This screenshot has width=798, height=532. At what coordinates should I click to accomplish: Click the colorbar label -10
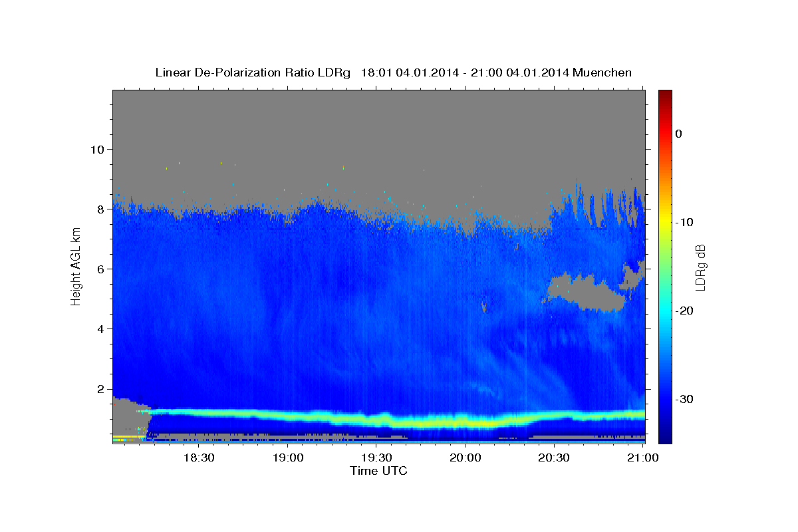coord(684,222)
